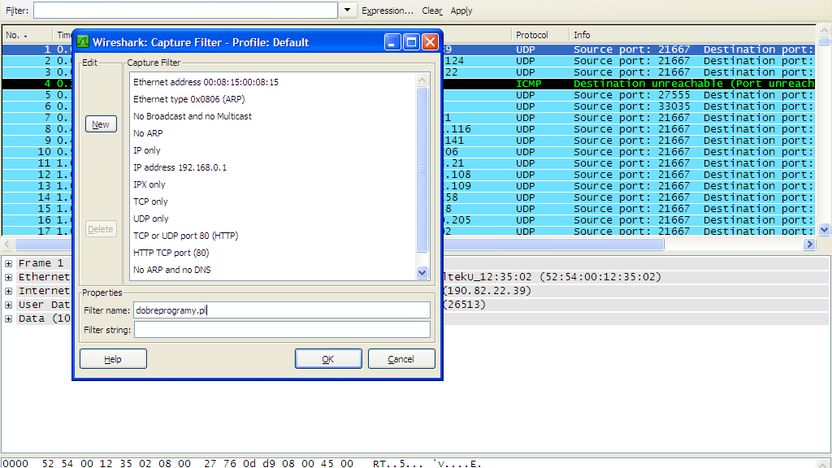Maximize the Capture Filter dialog

click(411, 42)
